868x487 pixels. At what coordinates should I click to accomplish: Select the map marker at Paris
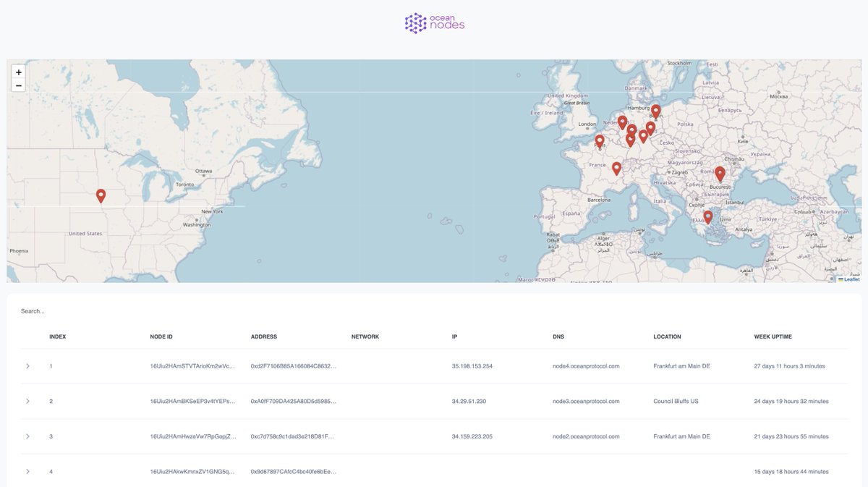[600, 142]
